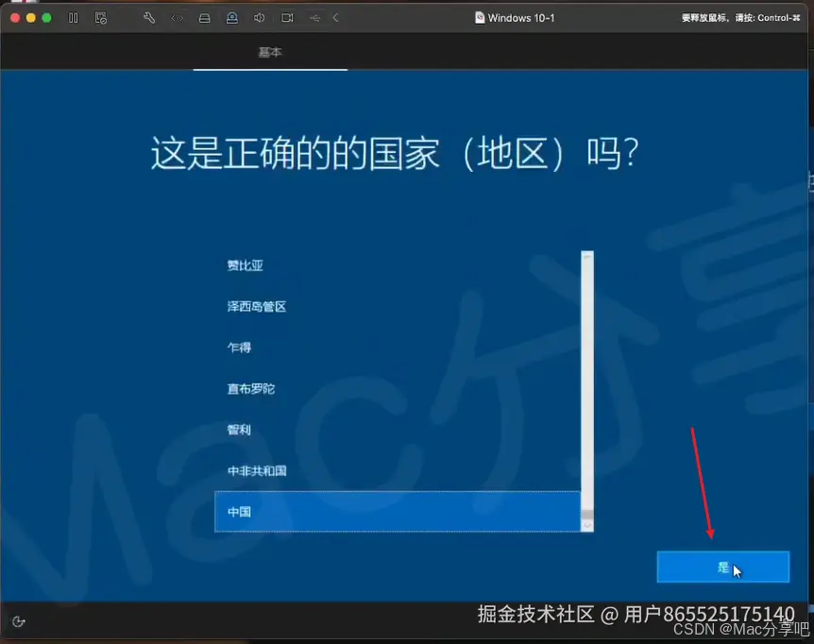Click the night mode moon icon at bottom left
The height and width of the screenshot is (644, 814).
point(19,622)
